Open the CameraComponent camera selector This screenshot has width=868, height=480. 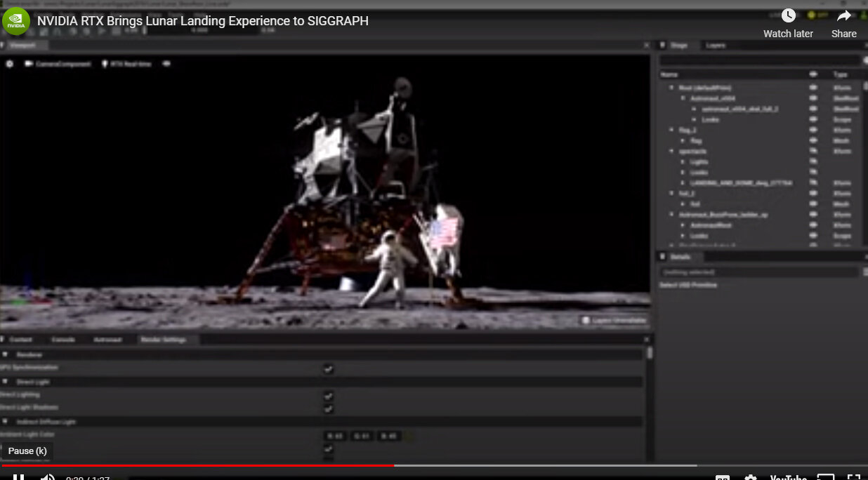(x=58, y=64)
